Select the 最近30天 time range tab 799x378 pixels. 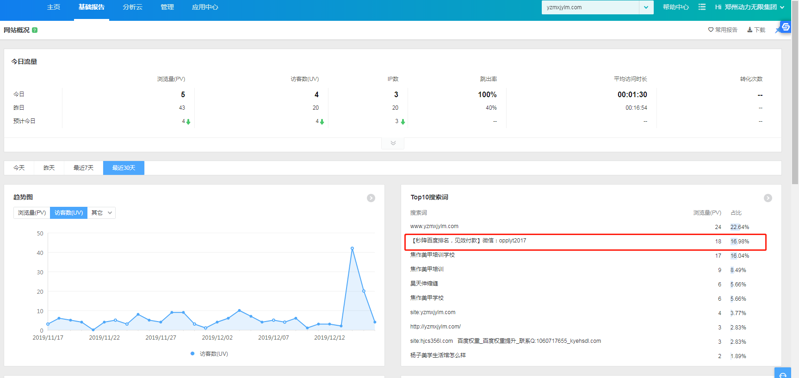pyautogui.click(x=124, y=168)
